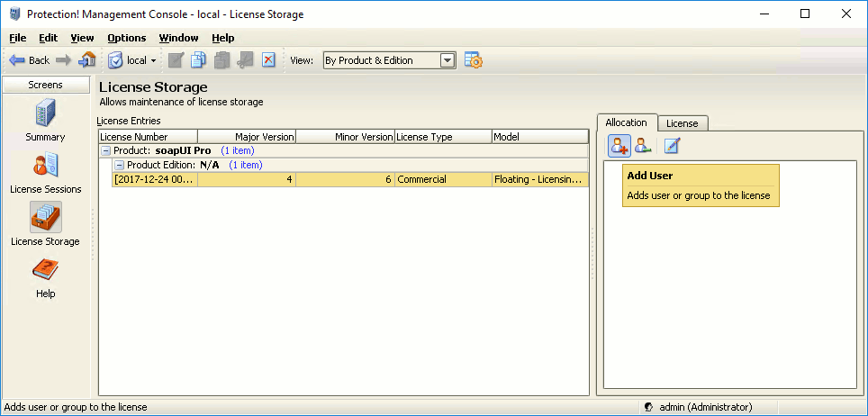Click the Screens panel header button
The image size is (868, 416).
(46, 85)
